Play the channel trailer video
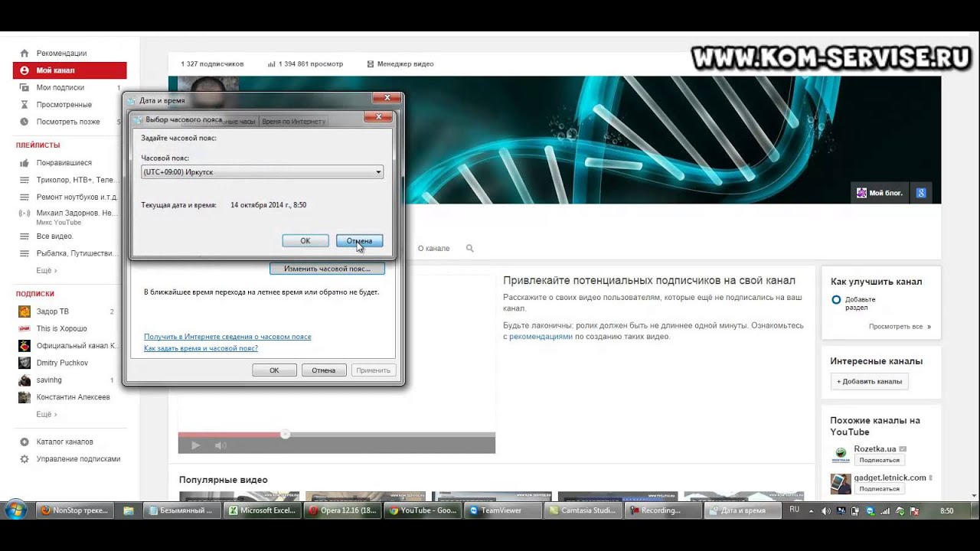This screenshot has width=980, height=551. 195,445
